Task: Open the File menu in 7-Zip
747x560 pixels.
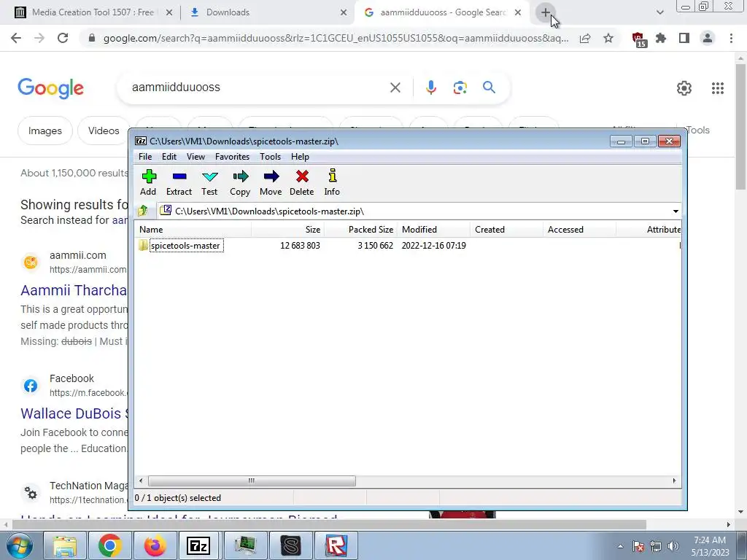Action: tap(145, 157)
